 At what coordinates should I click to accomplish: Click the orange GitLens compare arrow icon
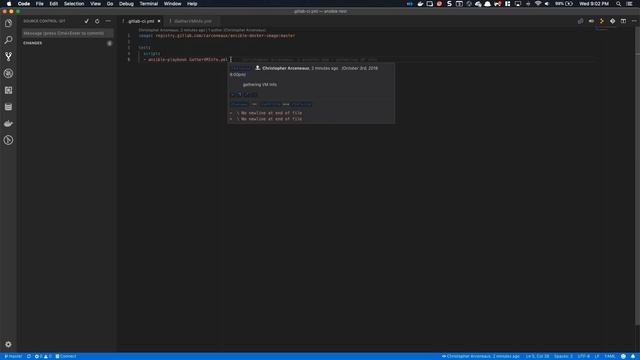tap(602, 21)
